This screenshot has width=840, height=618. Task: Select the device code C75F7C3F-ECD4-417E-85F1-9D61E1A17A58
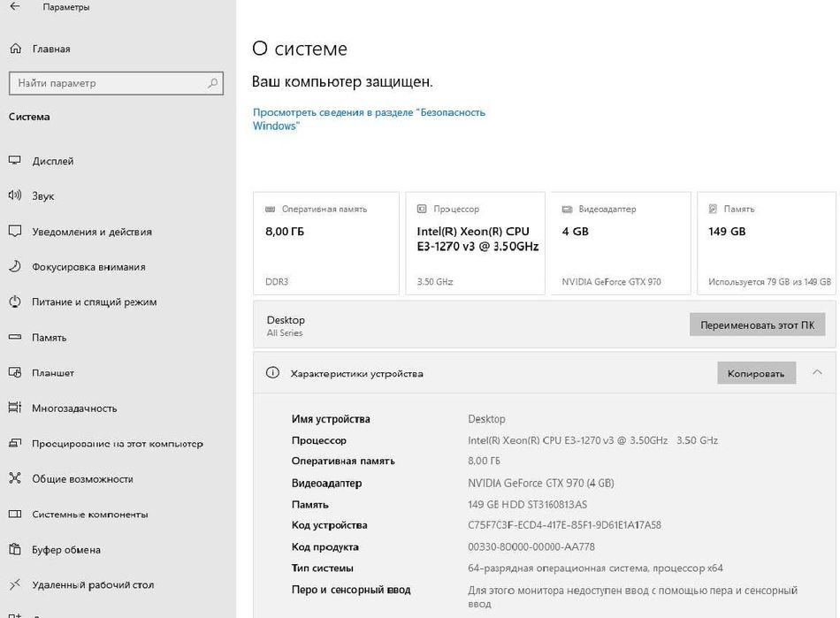point(564,525)
